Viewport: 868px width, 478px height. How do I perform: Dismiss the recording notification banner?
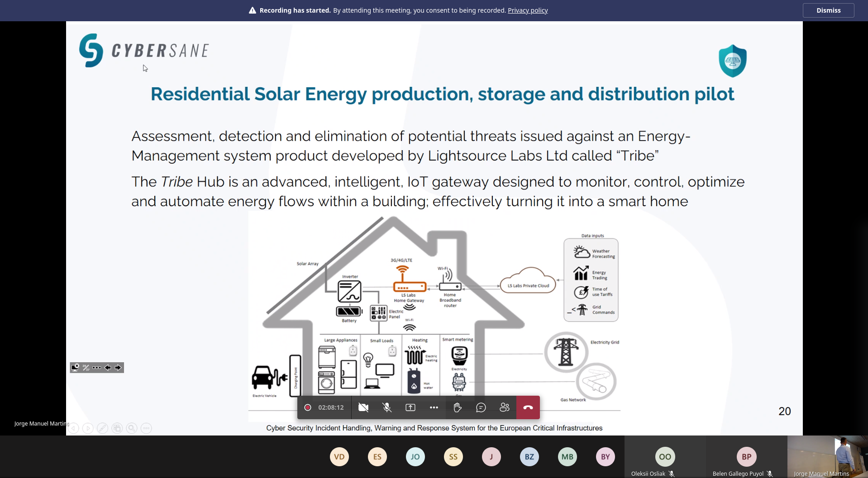[828, 10]
